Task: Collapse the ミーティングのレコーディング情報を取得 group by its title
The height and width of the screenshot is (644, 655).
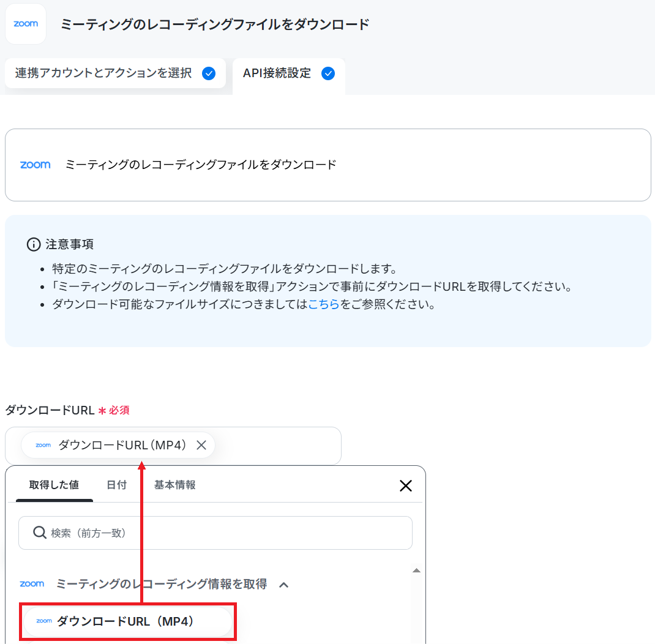Action: pyautogui.click(x=161, y=584)
